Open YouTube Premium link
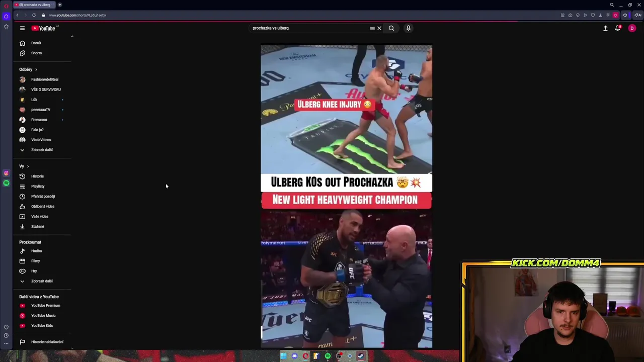Image resolution: width=644 pixels, height=362 pixels. coord(43,305)
